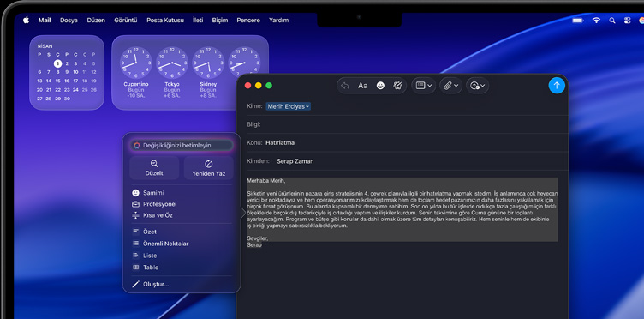Click the Değişikliğinizi betimleyin input field
Viewport: 644px width, 319px height.
pos(182,146)
